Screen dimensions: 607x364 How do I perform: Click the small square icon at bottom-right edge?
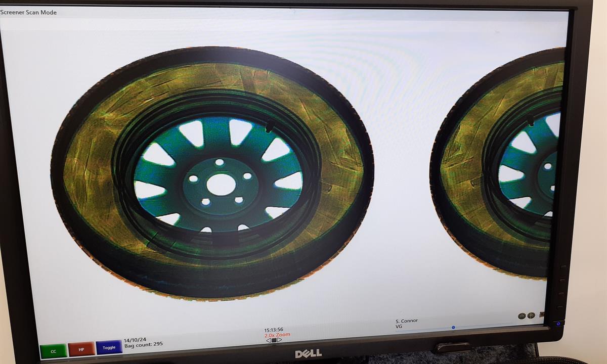point(542,314)
